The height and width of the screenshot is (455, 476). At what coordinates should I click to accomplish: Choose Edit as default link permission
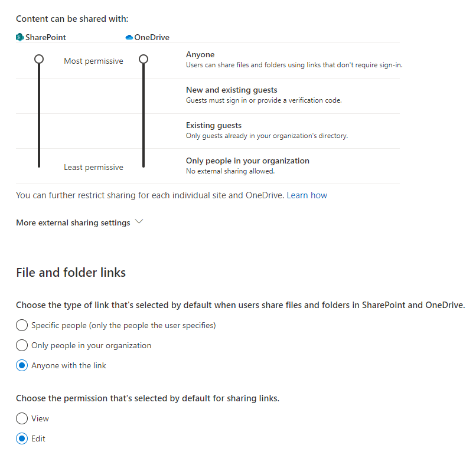pyautogui.click(x=21, y=438)
